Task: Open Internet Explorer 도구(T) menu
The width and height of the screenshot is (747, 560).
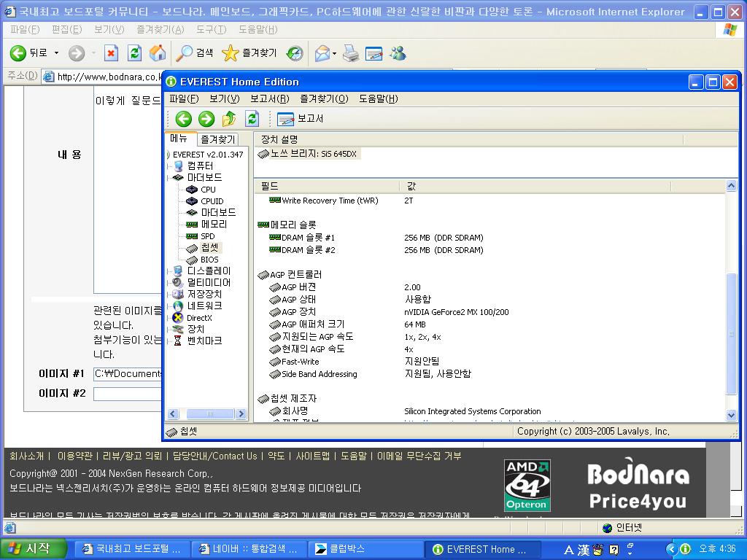Action: (x=211, y=30)
